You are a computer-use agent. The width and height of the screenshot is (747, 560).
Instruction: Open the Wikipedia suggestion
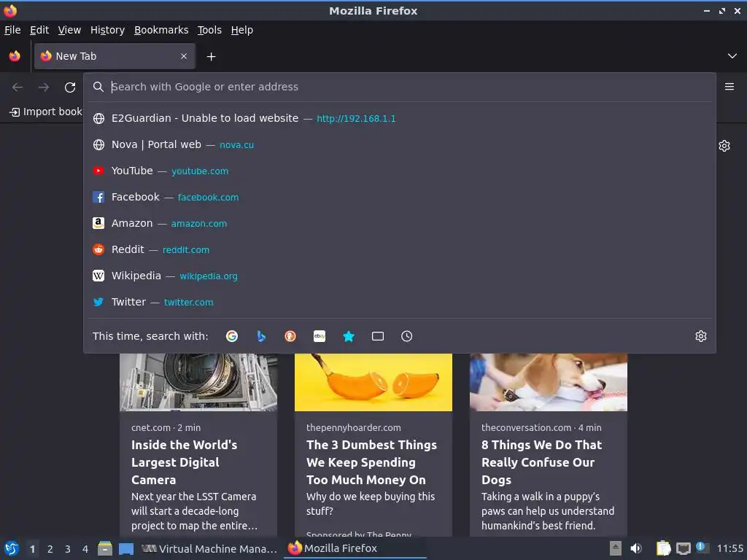[x=399, y=275]
